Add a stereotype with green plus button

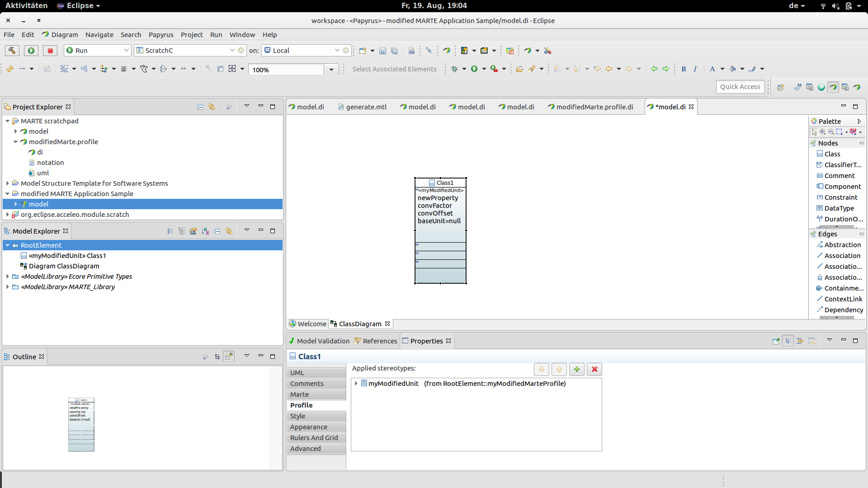point(577,370)
